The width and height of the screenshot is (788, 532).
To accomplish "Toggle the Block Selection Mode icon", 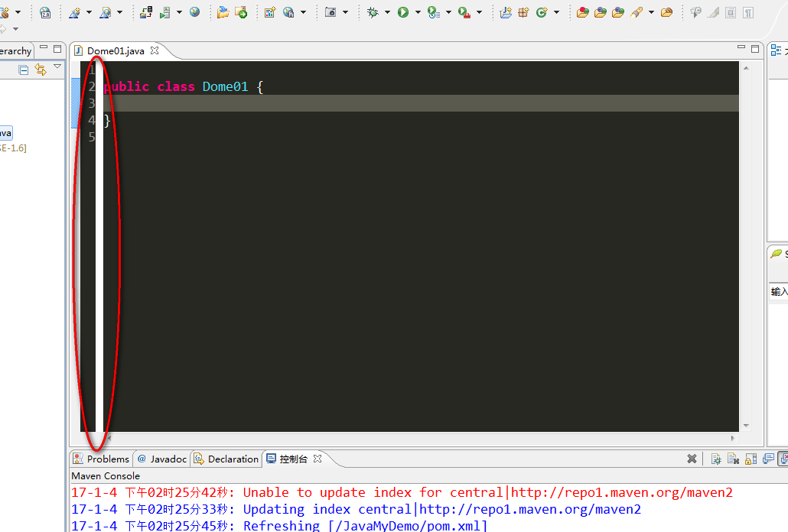I will tap(731, 12).
